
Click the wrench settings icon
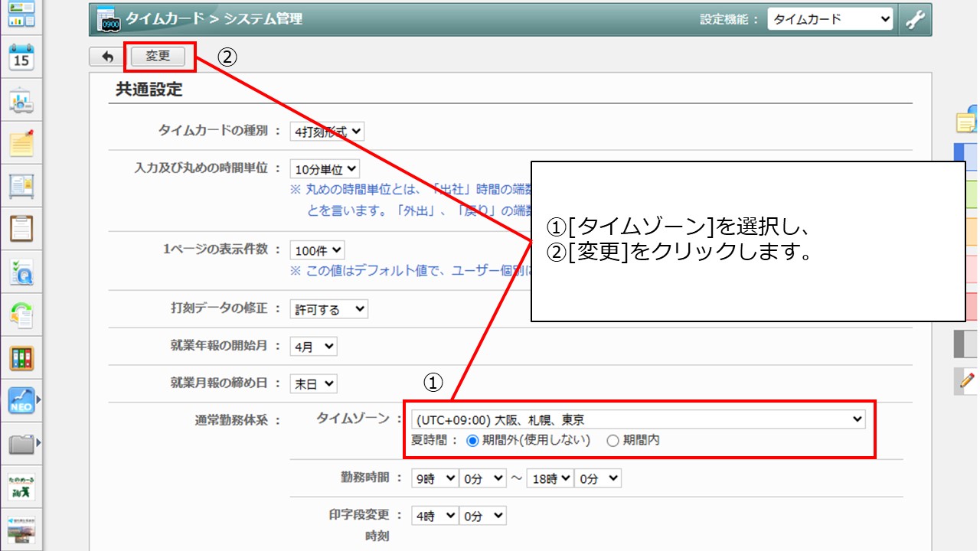tap(915, 20)
